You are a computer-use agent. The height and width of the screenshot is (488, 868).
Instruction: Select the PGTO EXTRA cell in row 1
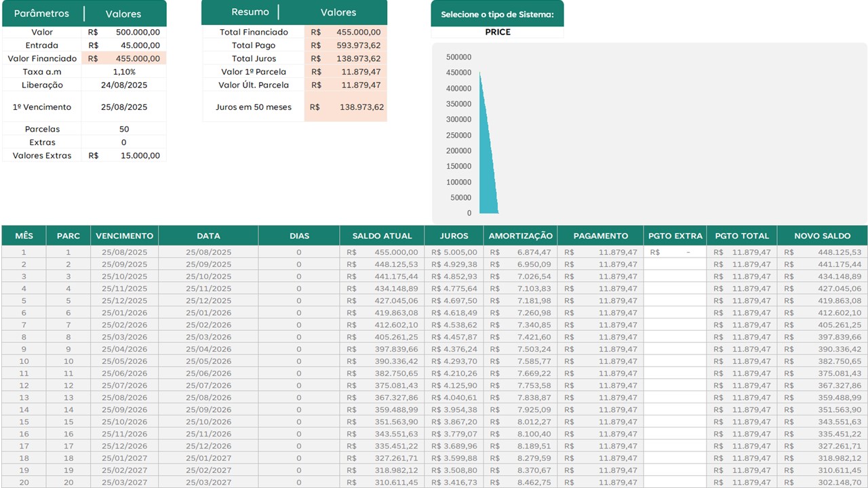[x=675, y=252]
